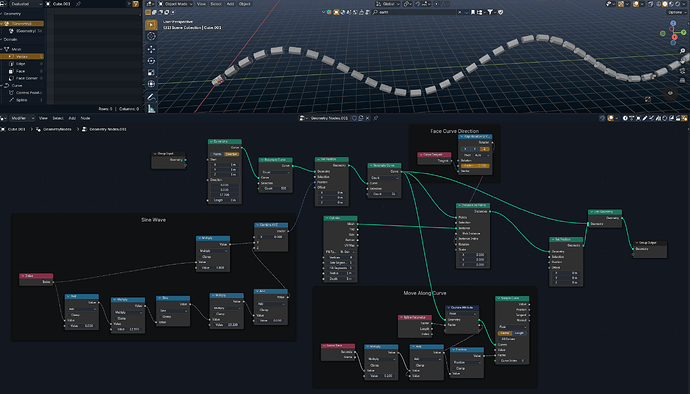
Task: Click the fake user shield for Geometry Nodes.001
Action: (x=354, y=118)
